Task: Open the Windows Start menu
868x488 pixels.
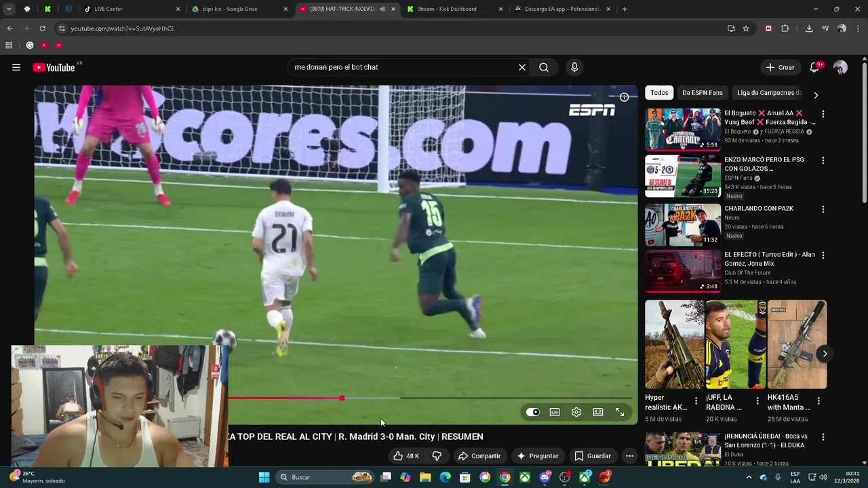Action: coord(264,477)
